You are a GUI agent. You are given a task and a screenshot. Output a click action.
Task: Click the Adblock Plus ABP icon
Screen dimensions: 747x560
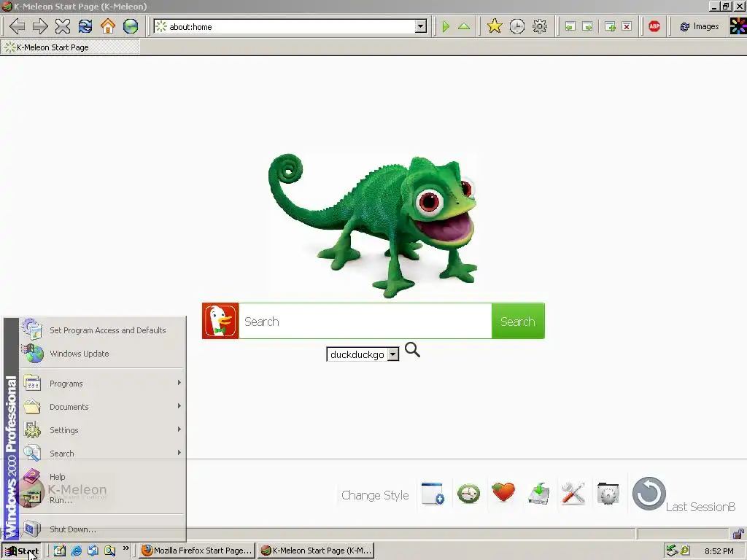[654, 27]
